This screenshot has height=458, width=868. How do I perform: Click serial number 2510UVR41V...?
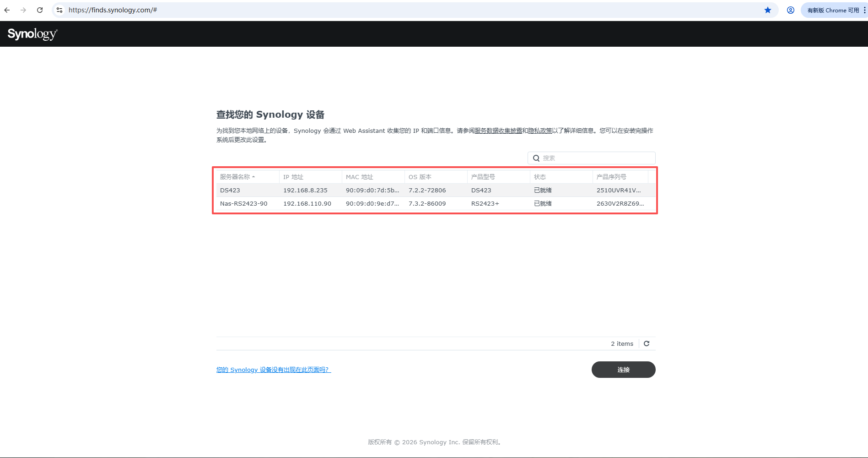pos(619,190)
